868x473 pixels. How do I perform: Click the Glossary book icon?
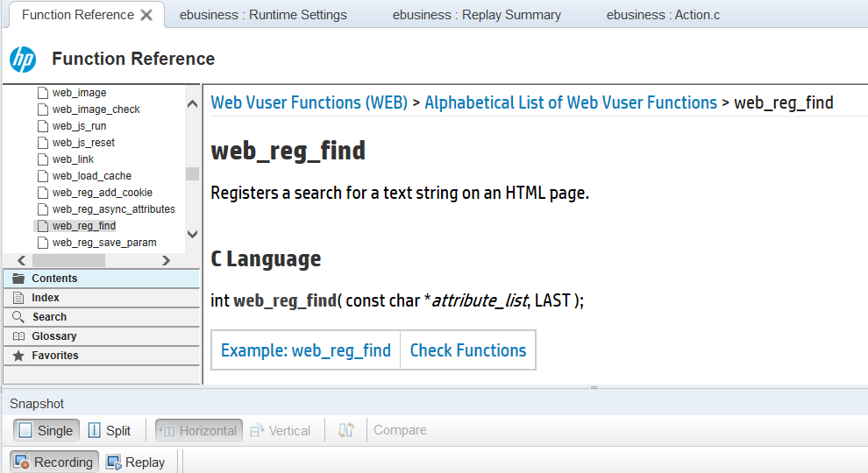point(18,336)
